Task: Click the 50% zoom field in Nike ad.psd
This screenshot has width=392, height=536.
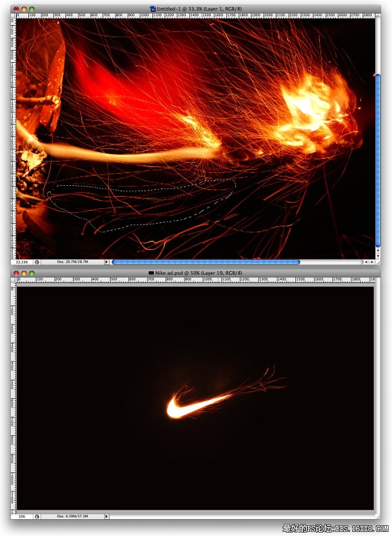Action: (22, 516)
